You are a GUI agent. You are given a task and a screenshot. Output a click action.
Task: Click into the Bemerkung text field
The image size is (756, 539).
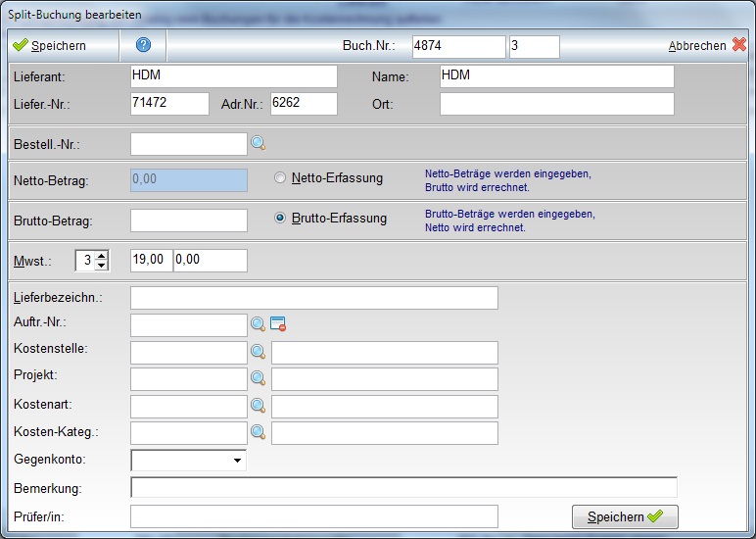(x=403, y=488)
